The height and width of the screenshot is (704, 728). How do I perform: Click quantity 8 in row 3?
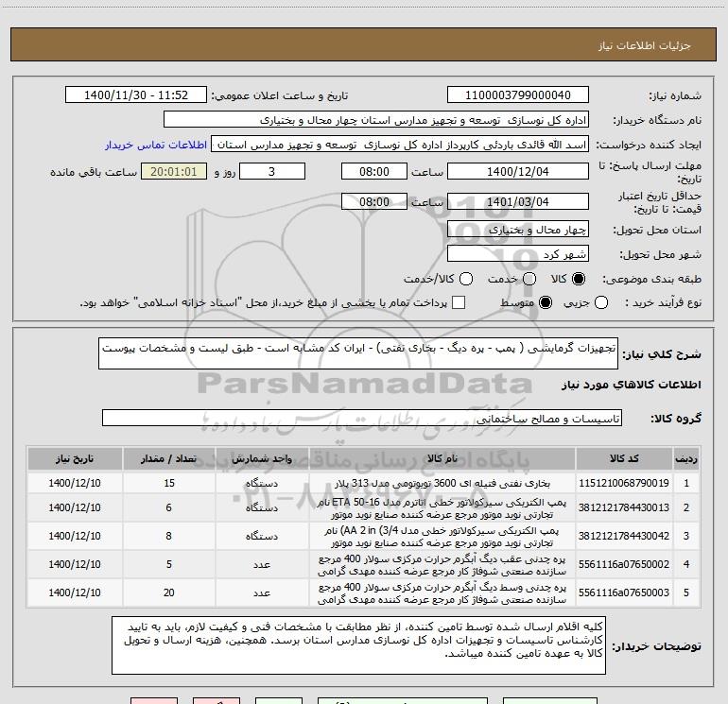click(169, 536)
